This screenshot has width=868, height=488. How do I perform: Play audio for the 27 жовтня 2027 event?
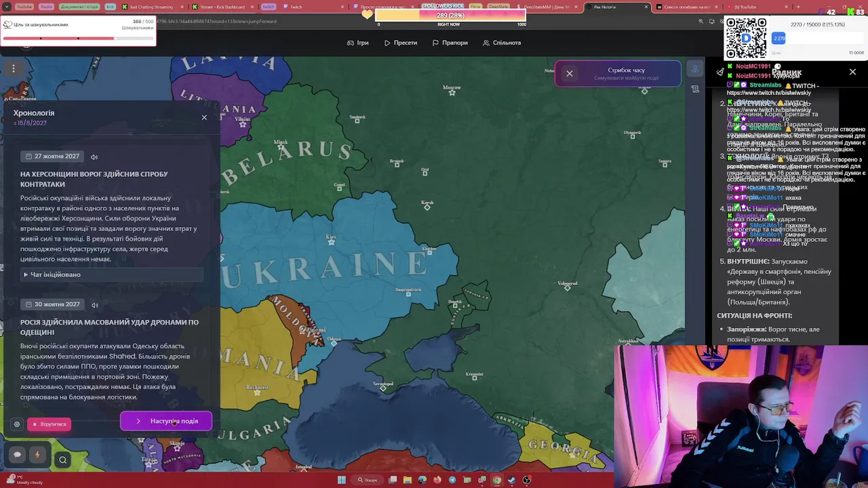[94, 157]
